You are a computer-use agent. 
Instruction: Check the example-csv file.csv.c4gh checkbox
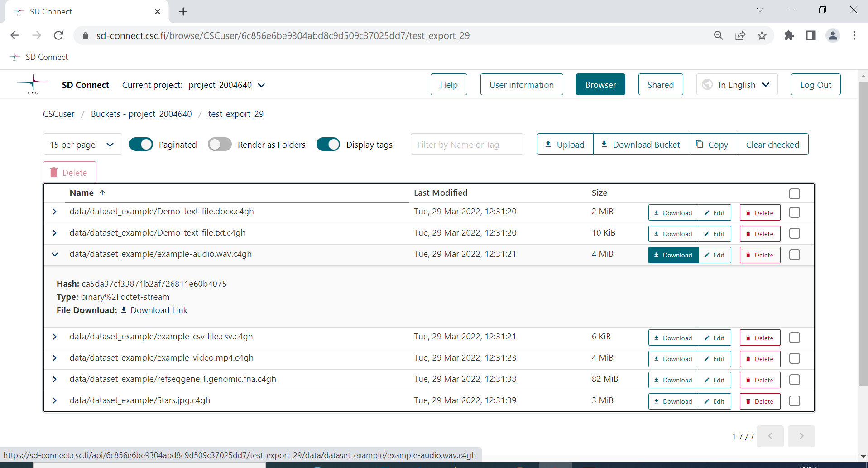tap(795, 338)
